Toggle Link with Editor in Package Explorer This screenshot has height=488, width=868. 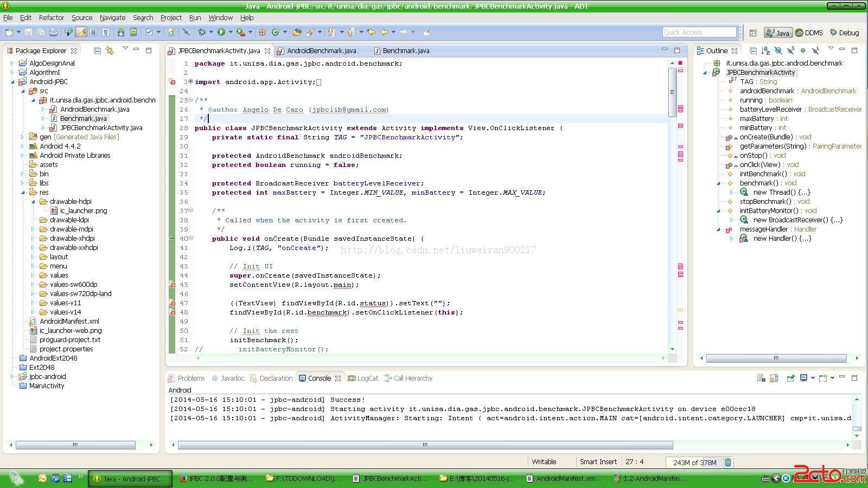point(110,50)
